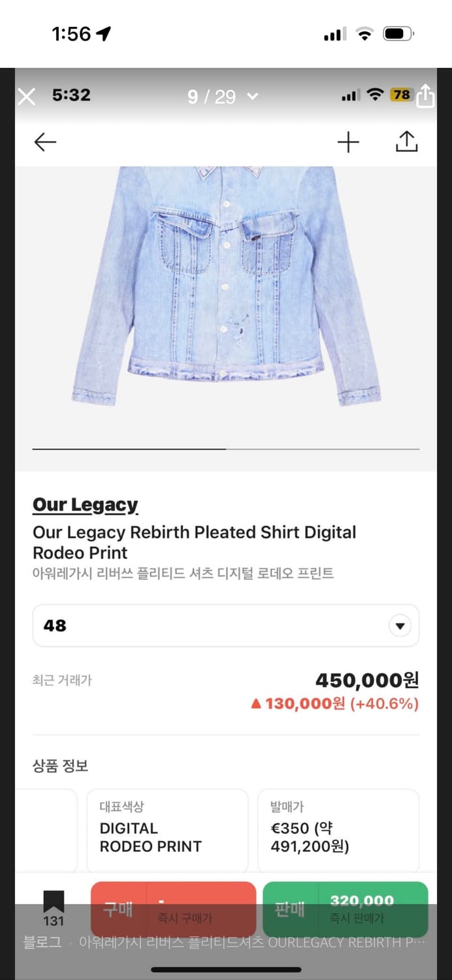
Task: Close the image viewer with X
Action: click(x=26, y=97)
